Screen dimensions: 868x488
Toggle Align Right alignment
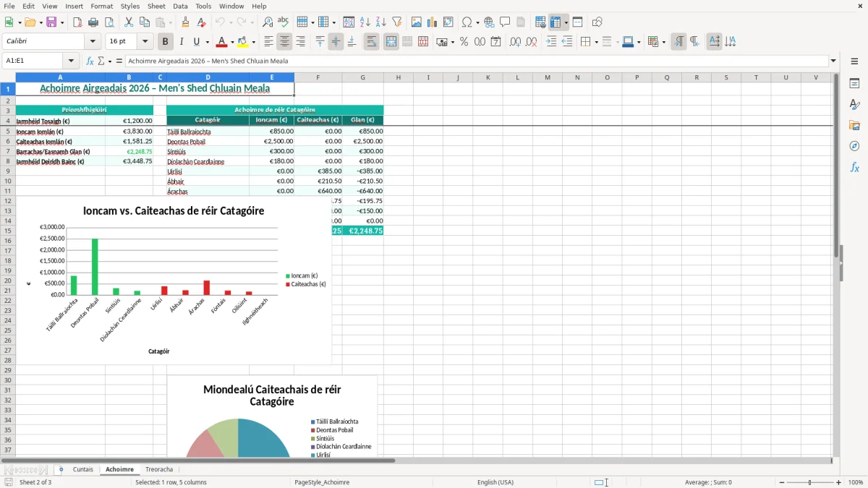(300, 42)
